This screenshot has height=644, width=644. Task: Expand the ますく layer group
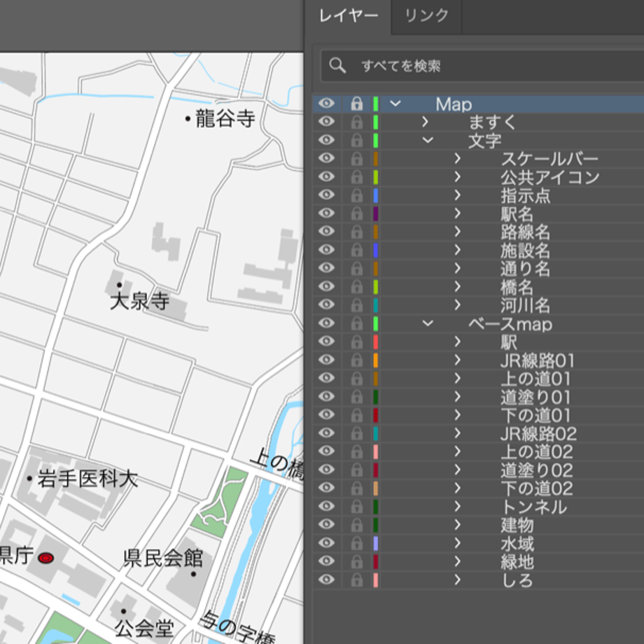[425, 122]
